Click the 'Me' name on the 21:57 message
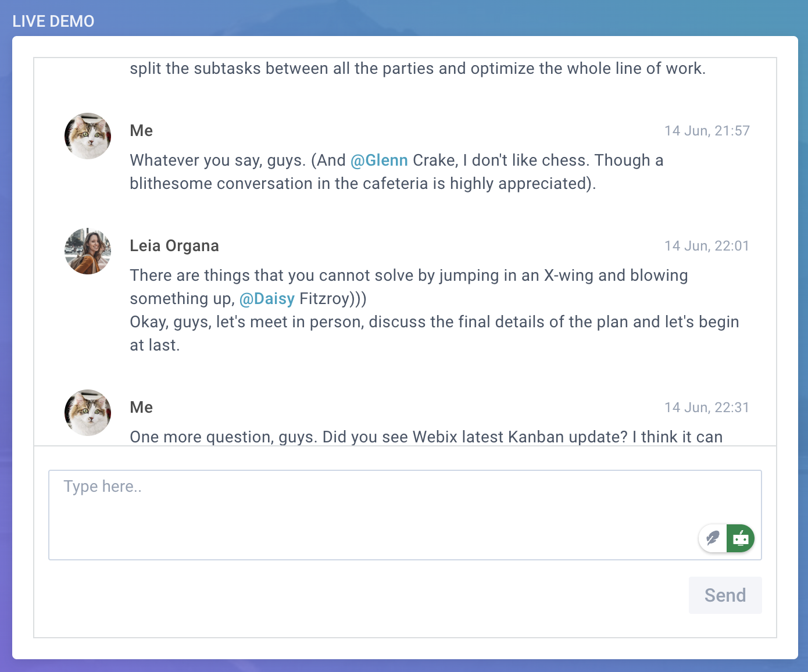The height and width of the screenshot is (672, 808). (x=141, y=131)
